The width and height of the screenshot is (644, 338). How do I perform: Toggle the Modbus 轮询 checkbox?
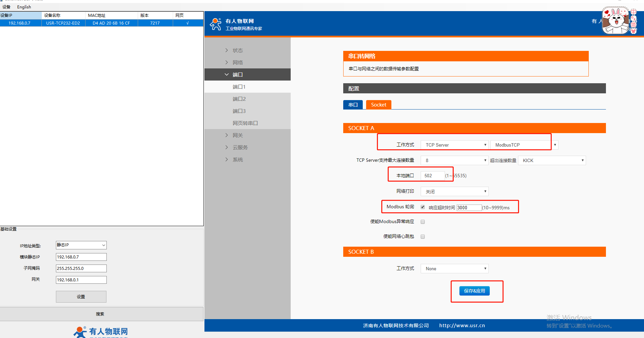[x=423, y=207]
